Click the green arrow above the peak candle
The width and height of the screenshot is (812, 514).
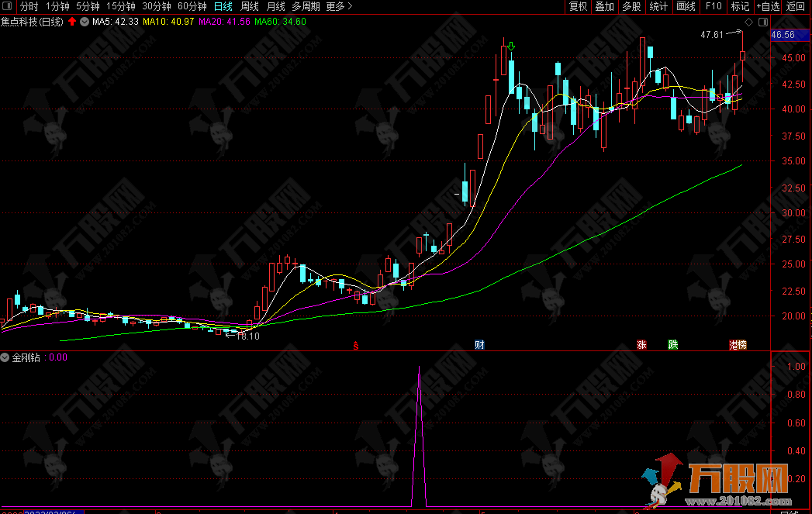(x=511, y=46)
